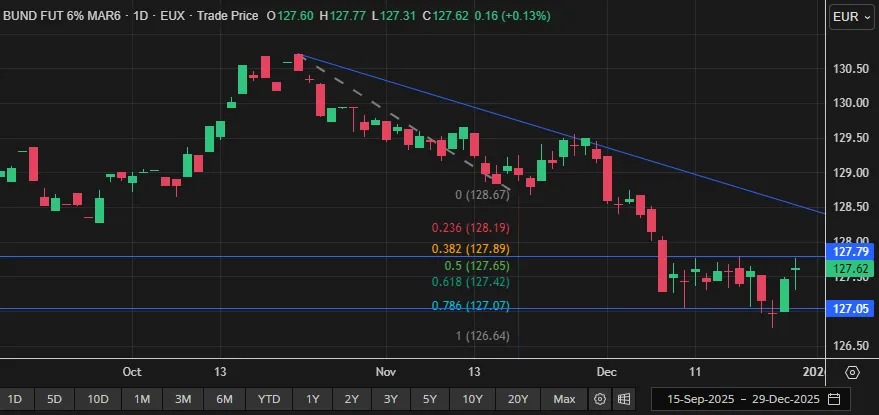Choose the 1Y time range
The height and width of the screenshot is (415, 879).
tap(313, 399)
